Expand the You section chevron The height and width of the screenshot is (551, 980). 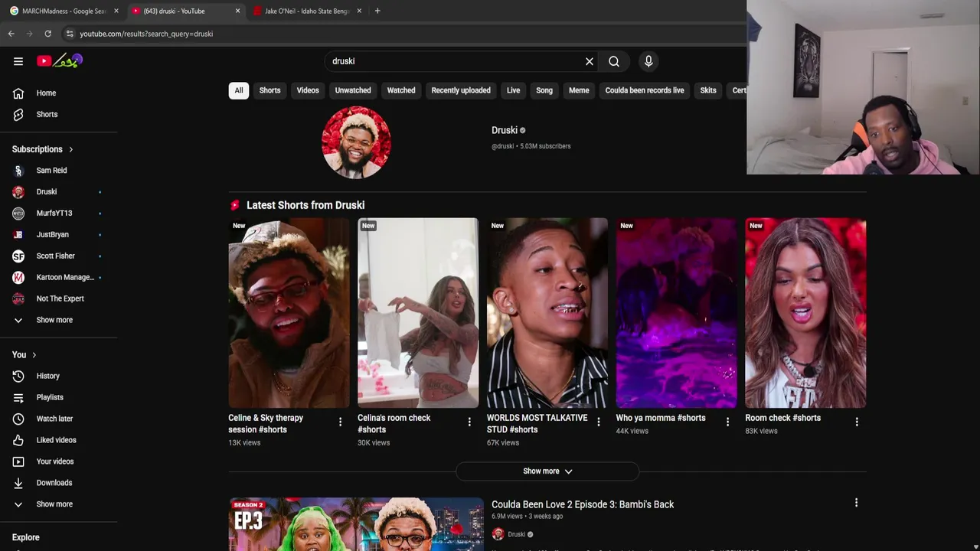[34, 355]
